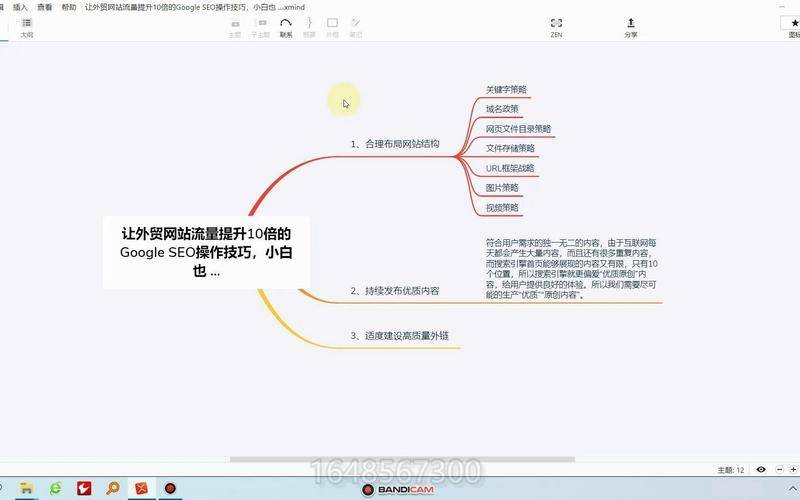Switch to the Bandicam recorder taskbar icon
This screenshot has height=500, width=800.
point(170,488)
